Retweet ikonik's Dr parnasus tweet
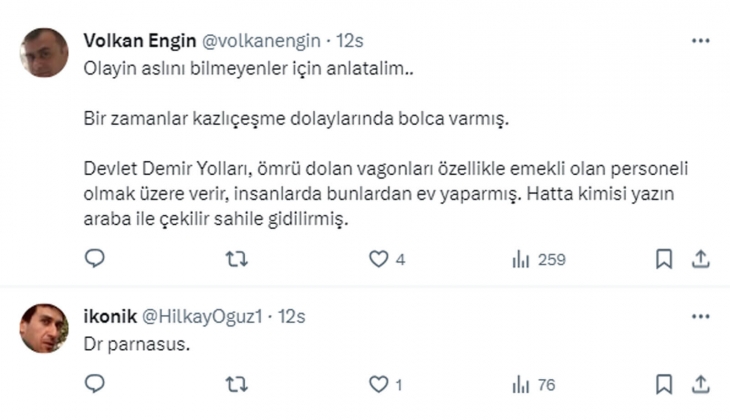Viewport: 730px width, 420px height. click(x=236, y=384)
